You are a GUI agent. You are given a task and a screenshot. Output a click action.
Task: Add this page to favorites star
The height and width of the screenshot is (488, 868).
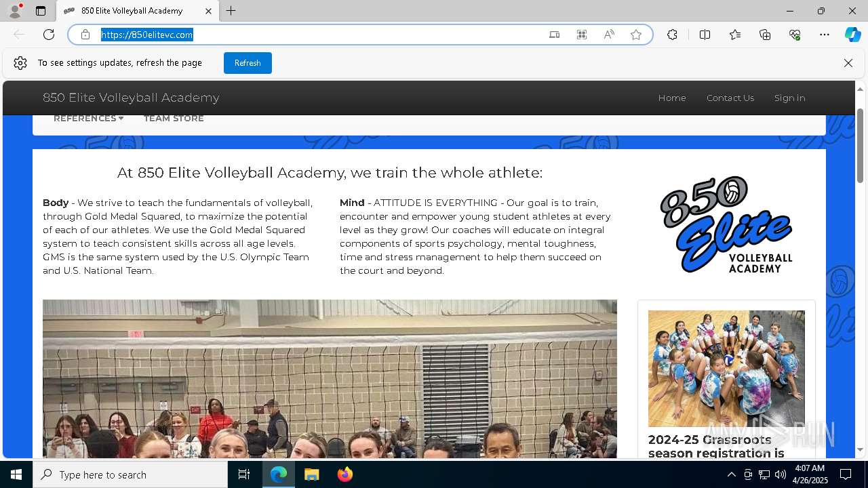(x=636, y=35)
